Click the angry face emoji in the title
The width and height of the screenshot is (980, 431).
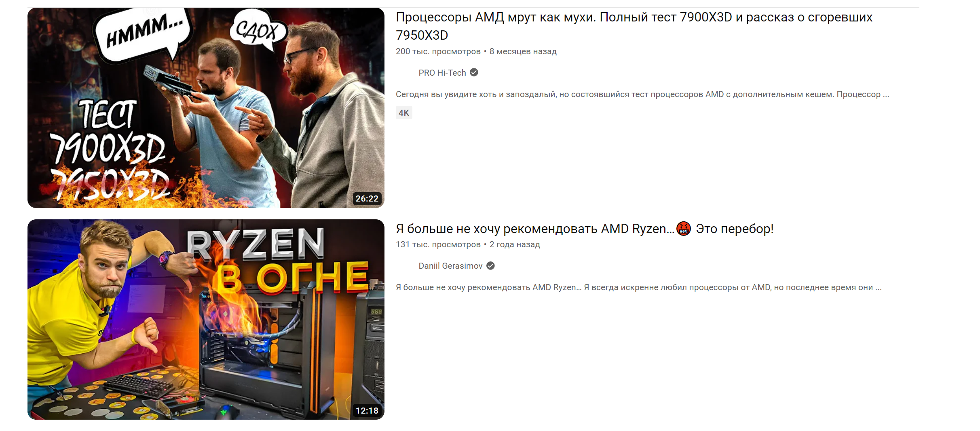click(684, 229)
